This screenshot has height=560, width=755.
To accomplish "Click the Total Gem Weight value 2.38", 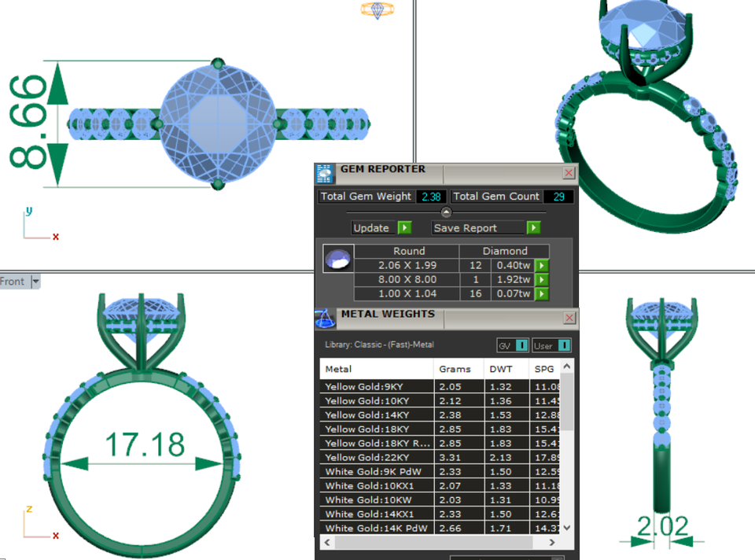I will tap(431, 197).
